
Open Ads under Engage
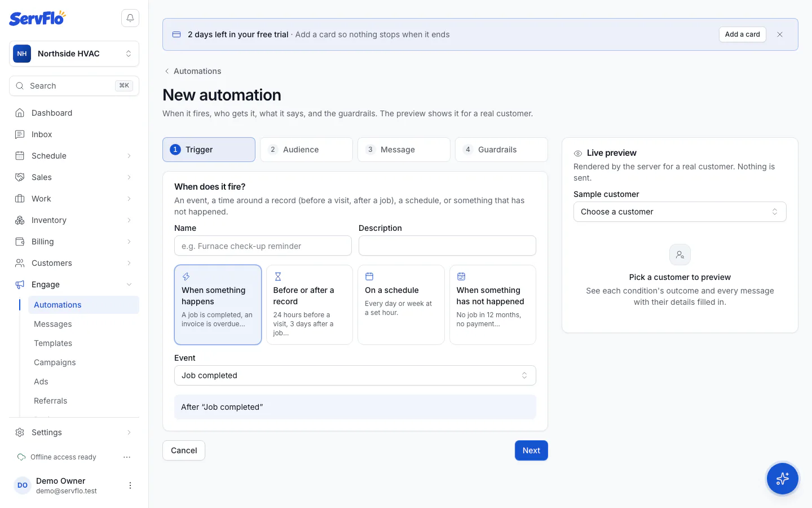point(83,382)
